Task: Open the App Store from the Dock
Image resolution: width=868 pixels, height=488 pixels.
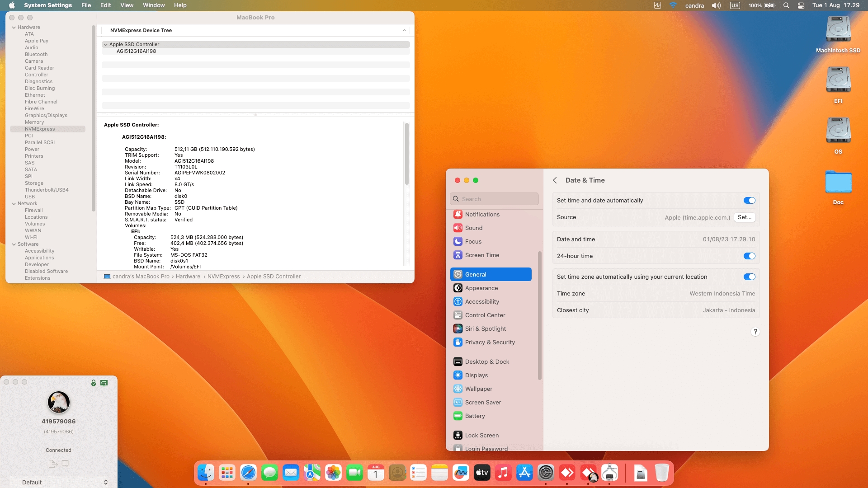Action: 524,473
